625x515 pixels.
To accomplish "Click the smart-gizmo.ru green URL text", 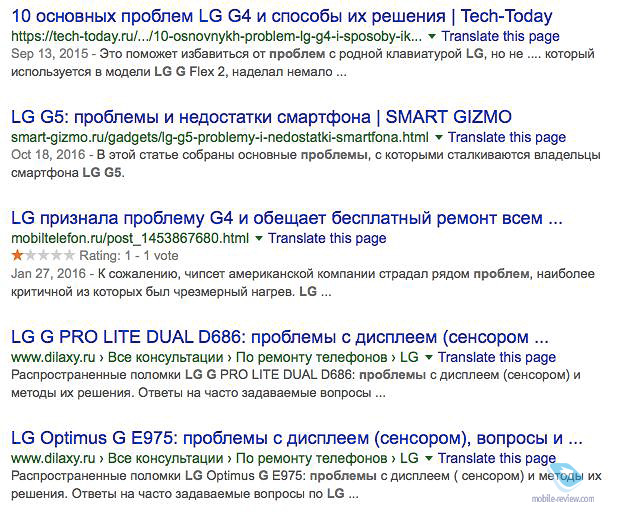I will click(x=220, y=137).
